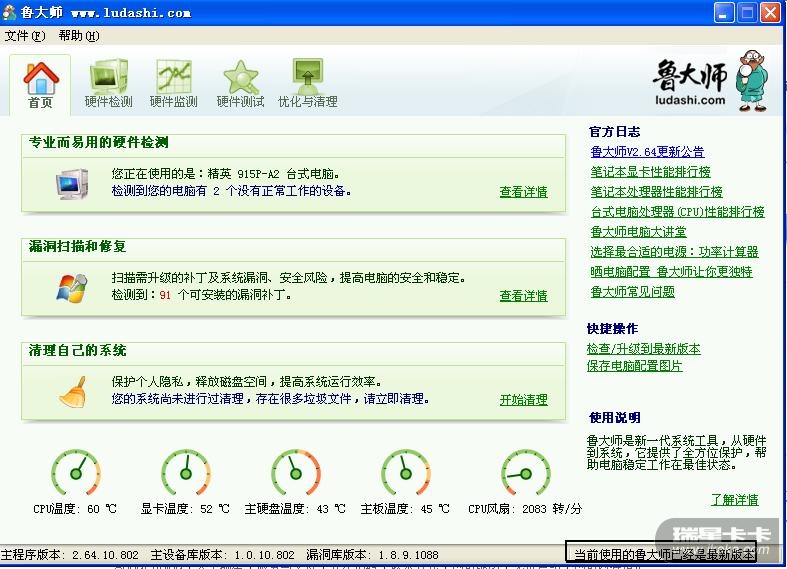Viewport: 787px width, 569px height.
Task: Click 保存电脑配置图片 link
Action: coord(634,366)
